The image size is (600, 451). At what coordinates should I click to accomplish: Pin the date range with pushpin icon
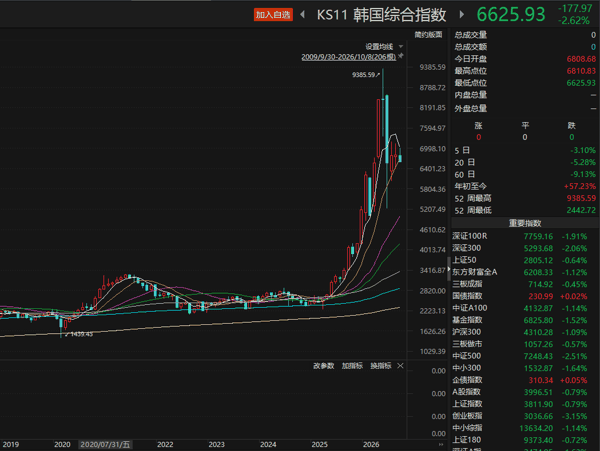[x=401, y=56]
